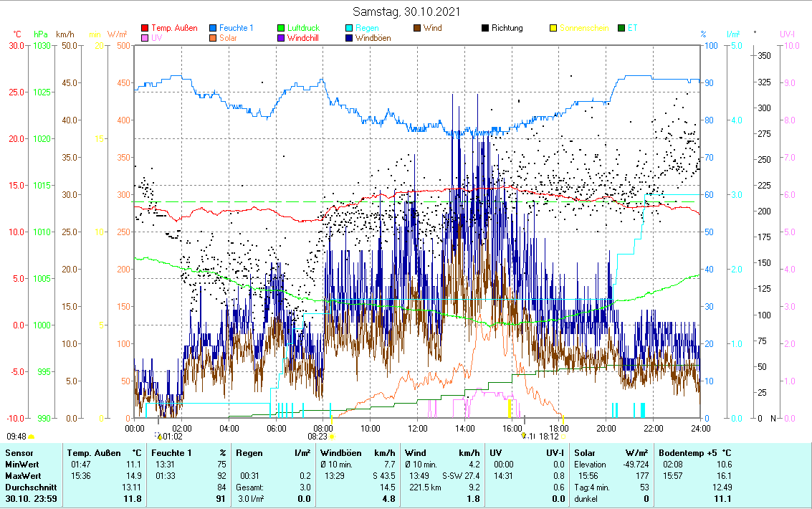Viewport: 812px width, 509px height.
Task: Click the orange Solar legend square
Action: pyautogui.click(x=213, y=39)
